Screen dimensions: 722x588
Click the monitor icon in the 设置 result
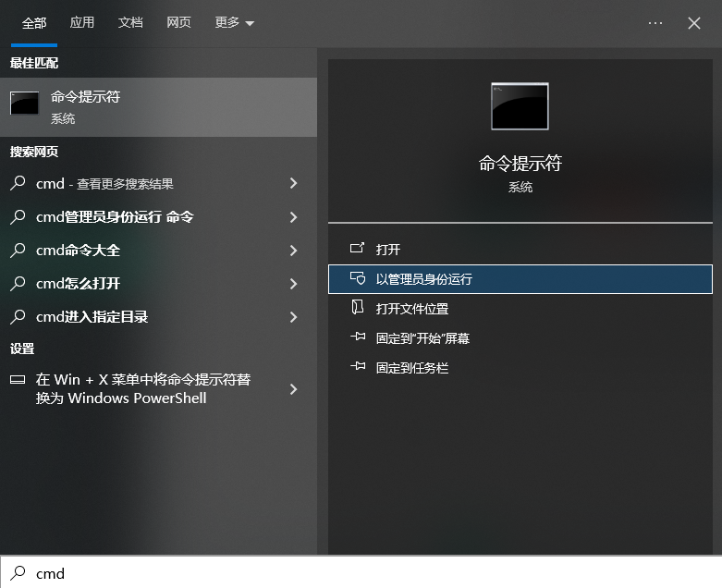[x=18, y=380]
